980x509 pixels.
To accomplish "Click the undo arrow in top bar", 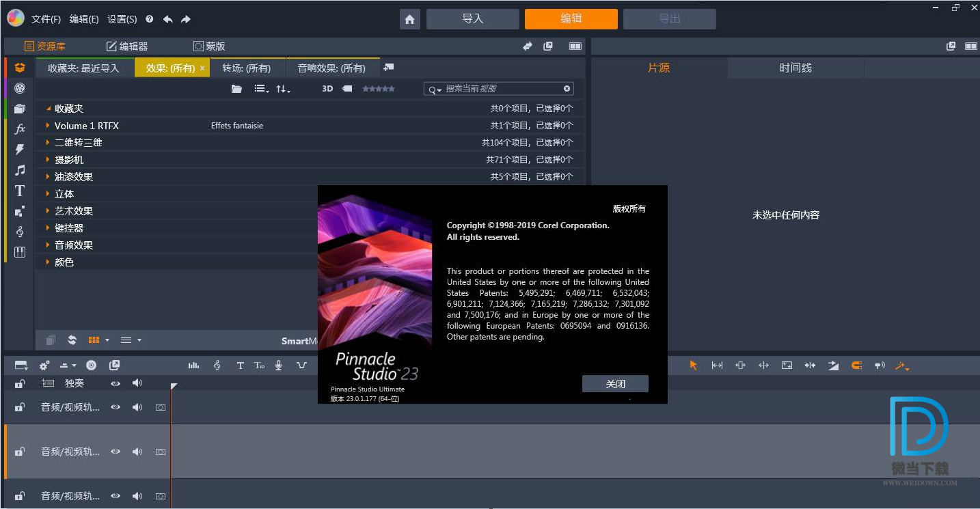I will [167, 19].
